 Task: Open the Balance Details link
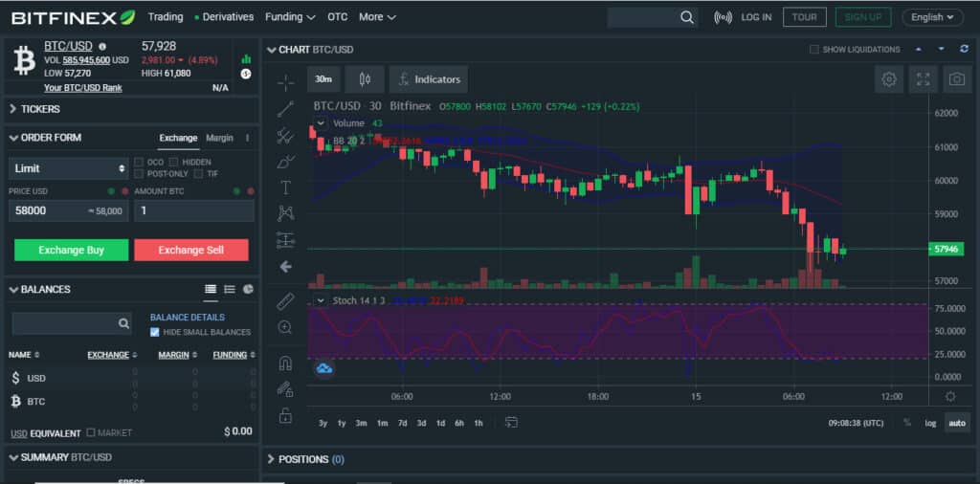pos(188,318)
